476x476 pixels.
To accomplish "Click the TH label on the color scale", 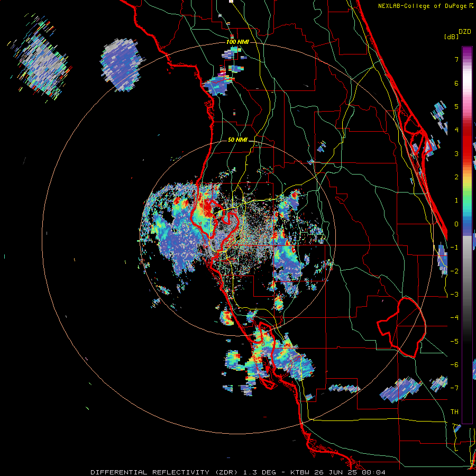I will [454, 412].
